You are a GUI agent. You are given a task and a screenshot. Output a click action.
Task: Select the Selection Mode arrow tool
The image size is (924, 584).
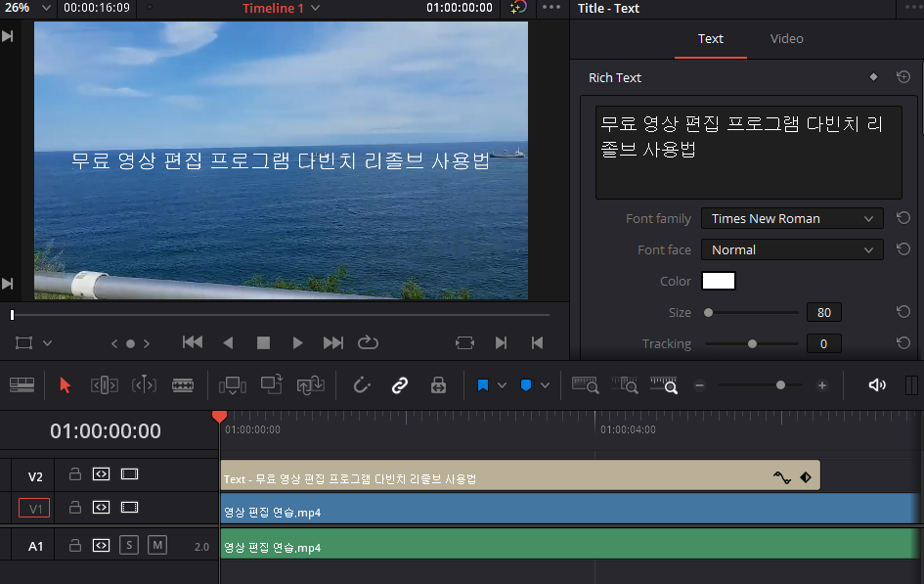65,385
